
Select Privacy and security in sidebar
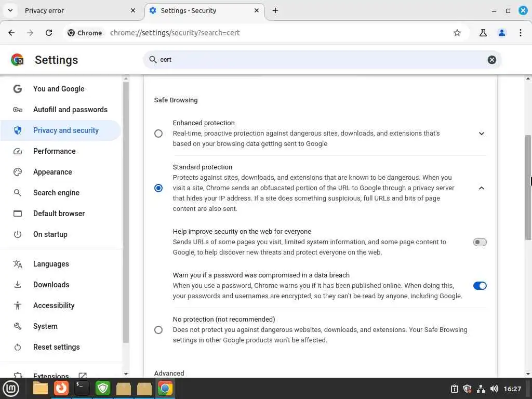(60, 130)
